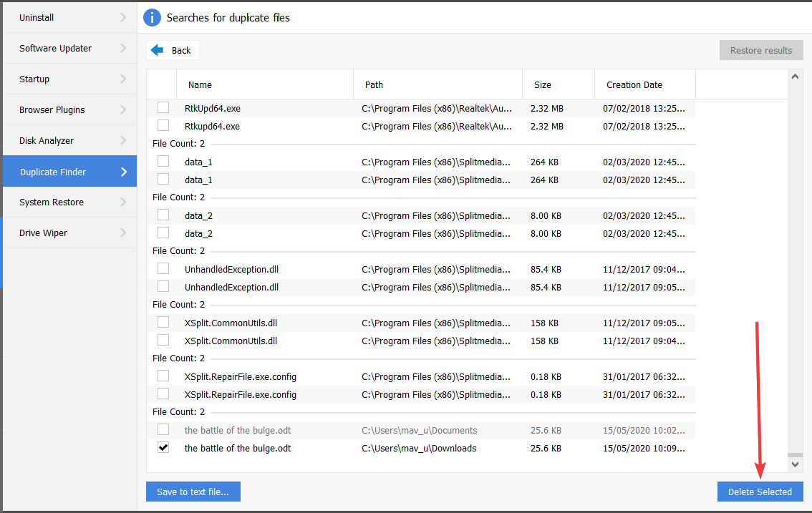Click Delete Selected button
Viewport: 812px width, 513px height.
coord(760,492)
